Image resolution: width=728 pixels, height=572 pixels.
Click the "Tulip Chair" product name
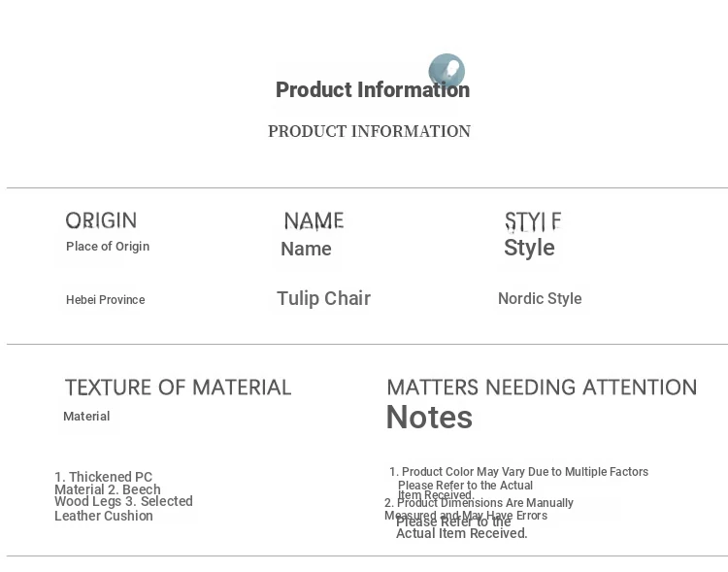tap(323, 298)
